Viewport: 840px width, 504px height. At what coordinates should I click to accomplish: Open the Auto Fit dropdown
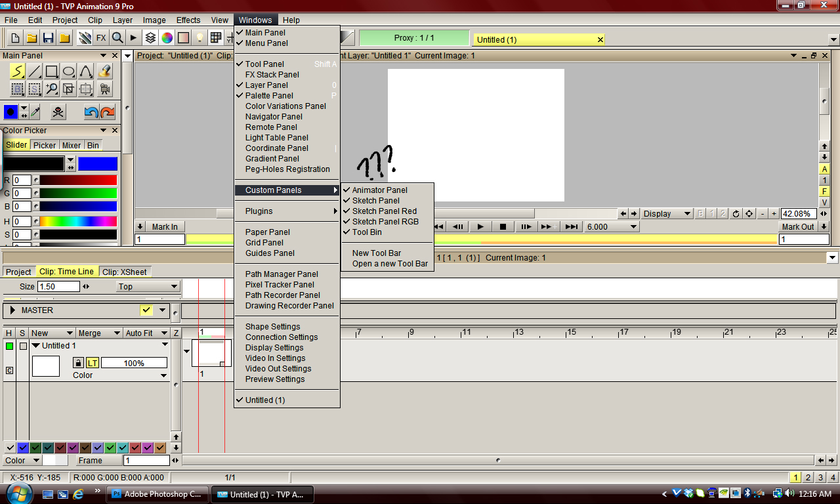[x=146, y=333]
